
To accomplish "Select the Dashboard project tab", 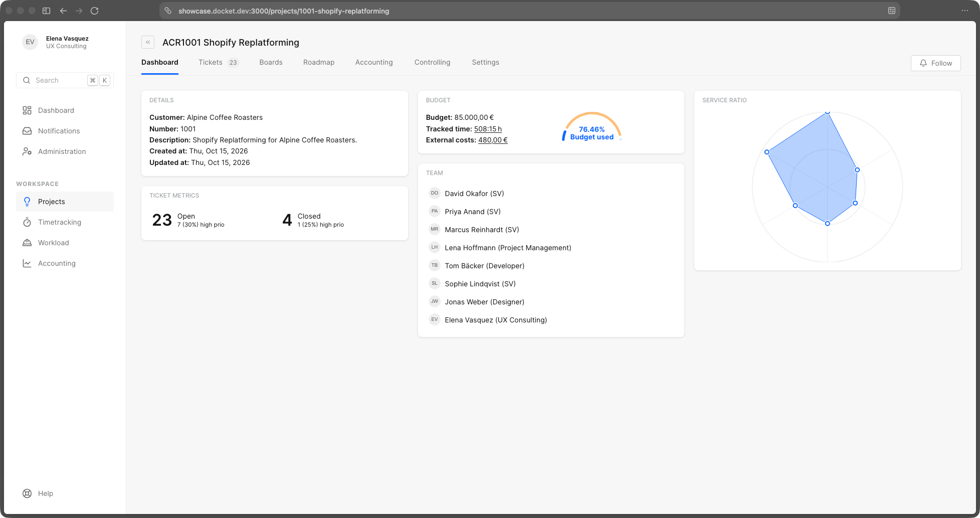I will pos(160,62).
